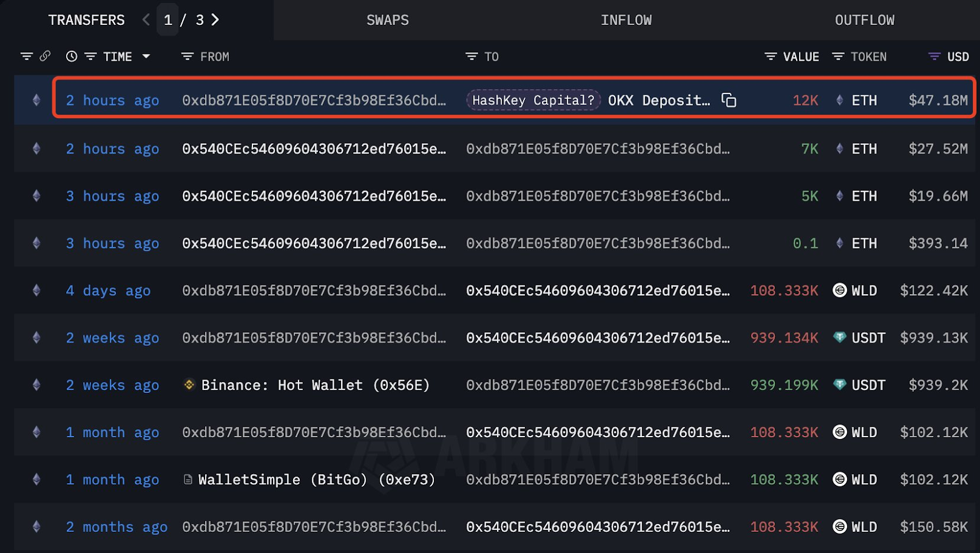The image size is (980, 553).
Task: Filter by VALUE column
Action: pos(771,56)
